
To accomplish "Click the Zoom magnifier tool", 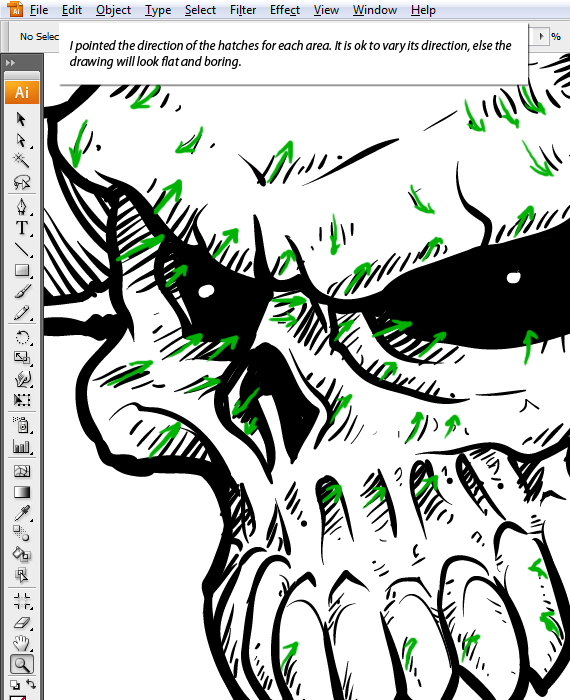I will 21,664.
